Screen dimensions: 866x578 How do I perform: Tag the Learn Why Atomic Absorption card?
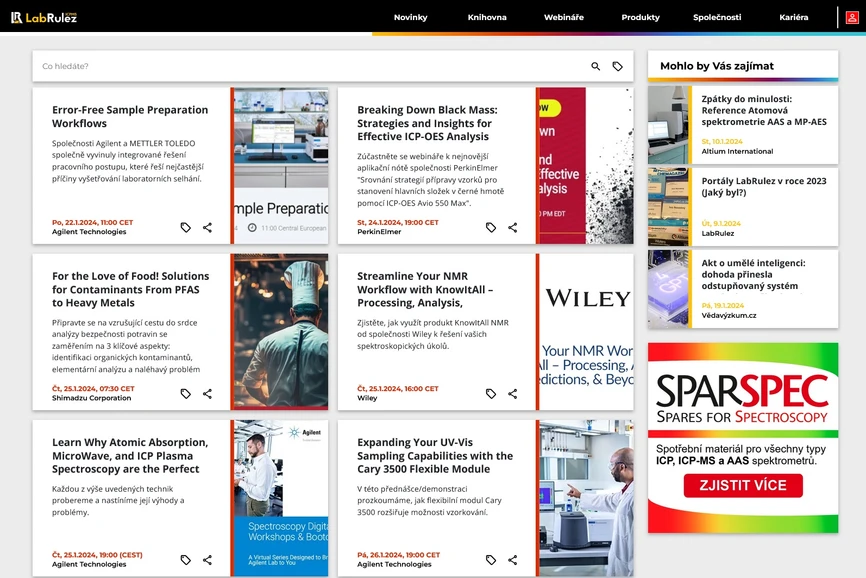coord(186,560)
